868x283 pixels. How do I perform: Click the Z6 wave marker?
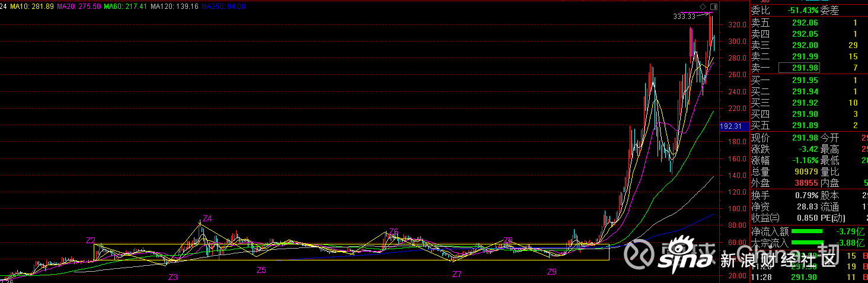pyautogui.click(x=394, y=232)
